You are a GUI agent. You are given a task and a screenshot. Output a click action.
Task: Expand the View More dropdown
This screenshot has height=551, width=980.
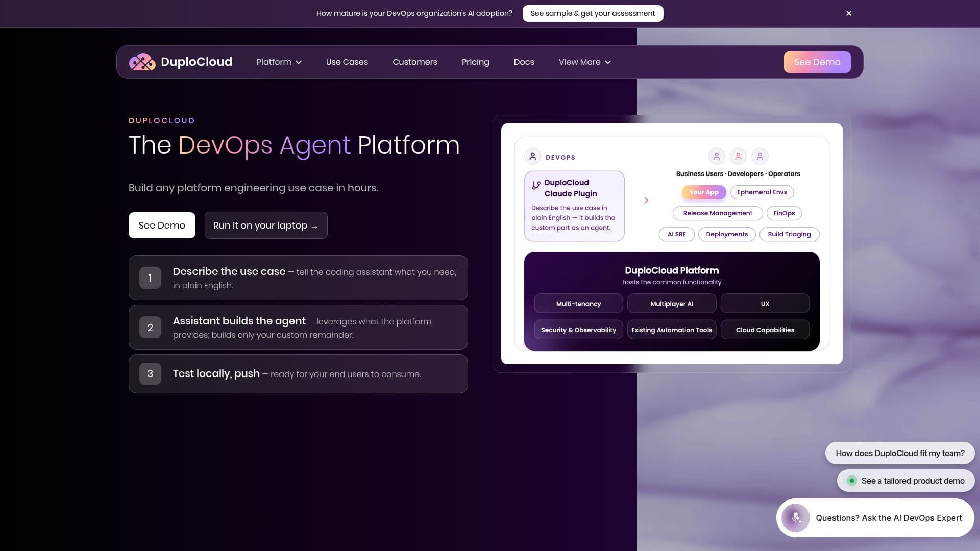tap(585, 62)
